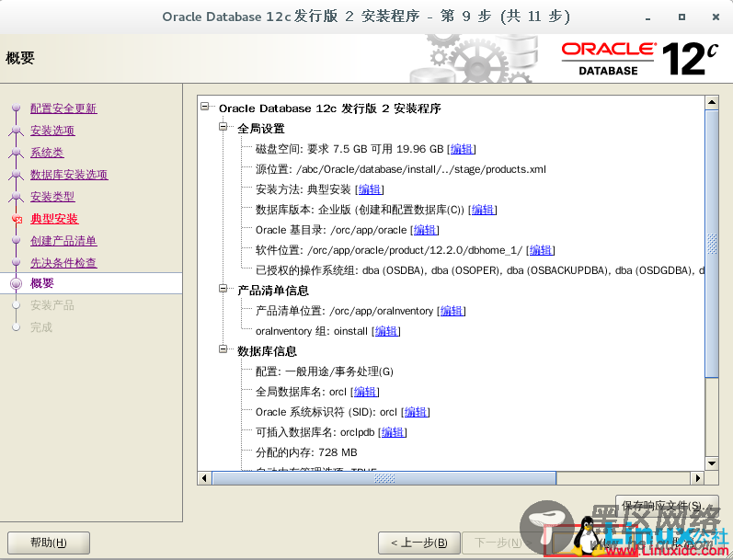Go to 系统类 step in sidebar

pos(47,153)
